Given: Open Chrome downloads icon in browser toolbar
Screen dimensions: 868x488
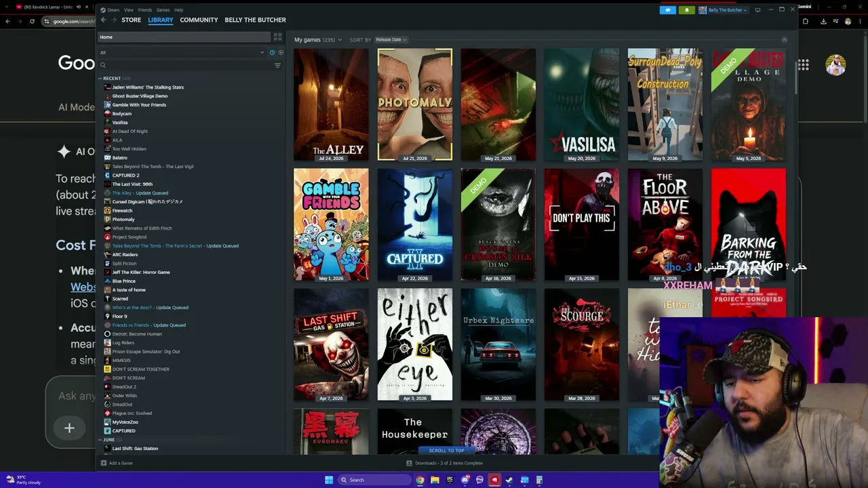Looking at the screenshot, I should click(823, 21).
